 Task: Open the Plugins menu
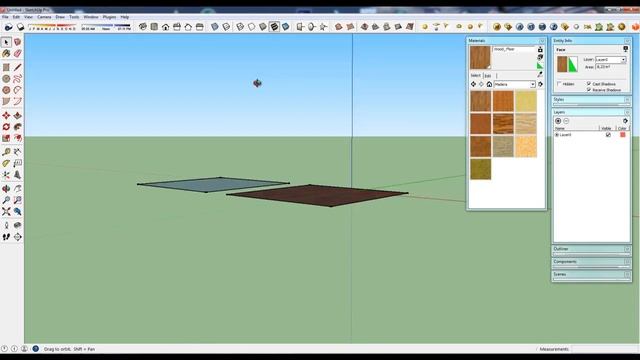109,17
